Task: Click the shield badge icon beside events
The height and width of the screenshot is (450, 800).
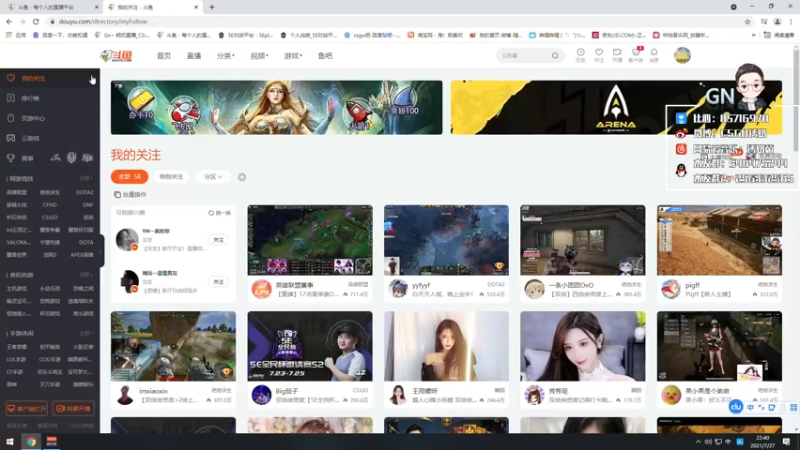Action: point(71,158)
